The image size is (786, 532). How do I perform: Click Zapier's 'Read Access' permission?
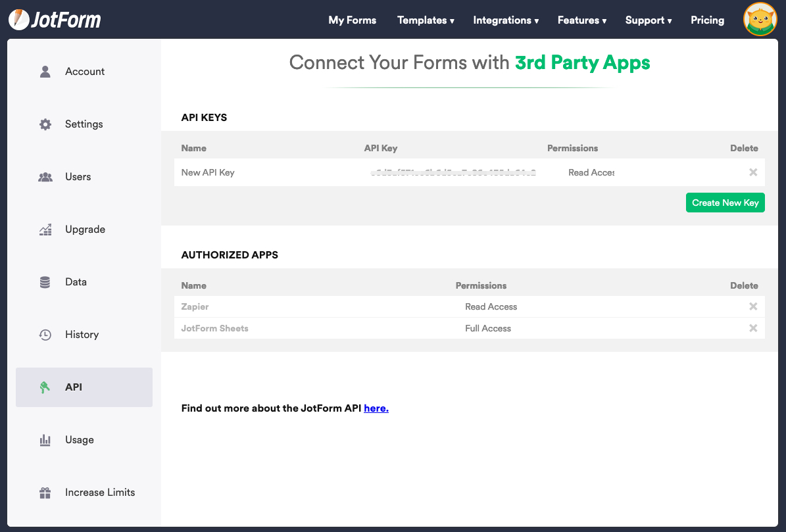(x=491, y=306)
